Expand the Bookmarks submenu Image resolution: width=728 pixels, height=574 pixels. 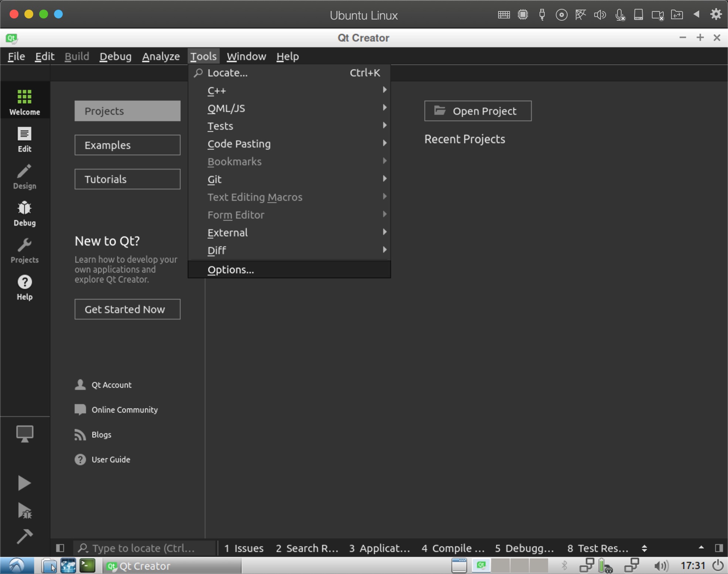289,161
